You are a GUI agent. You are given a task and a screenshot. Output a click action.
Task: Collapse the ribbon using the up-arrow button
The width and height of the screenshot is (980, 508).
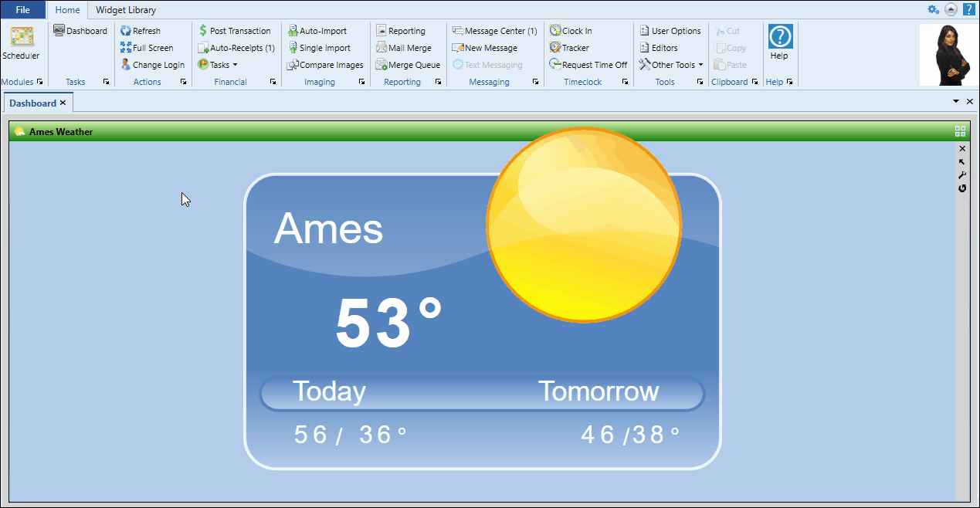point(951,9)
